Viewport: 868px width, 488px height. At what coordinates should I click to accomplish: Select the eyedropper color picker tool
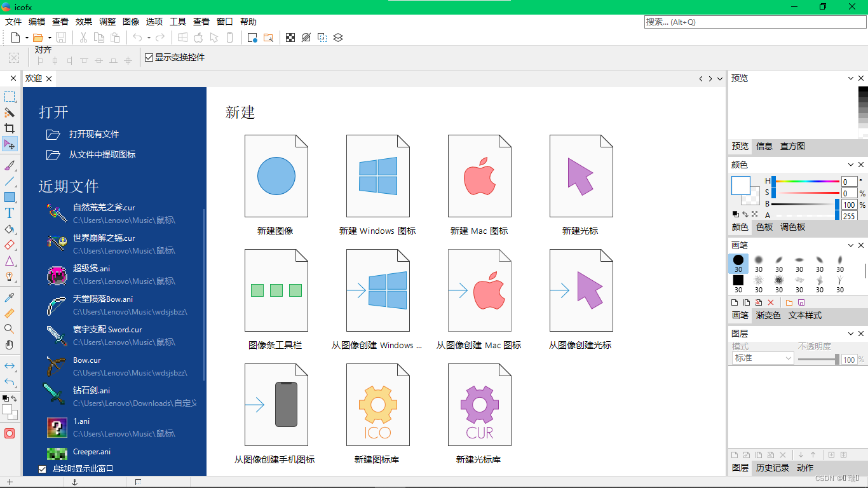click(10, 297)
